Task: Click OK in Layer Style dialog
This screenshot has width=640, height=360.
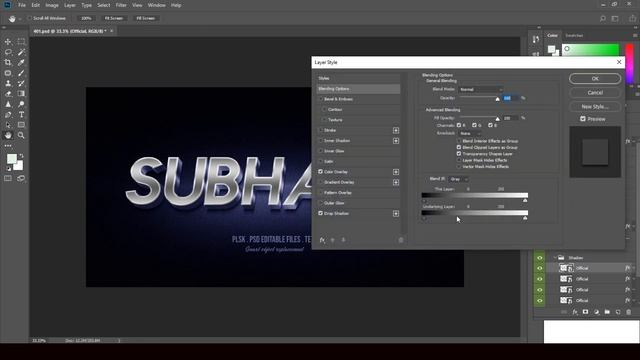Action: [x=595, y=79]
